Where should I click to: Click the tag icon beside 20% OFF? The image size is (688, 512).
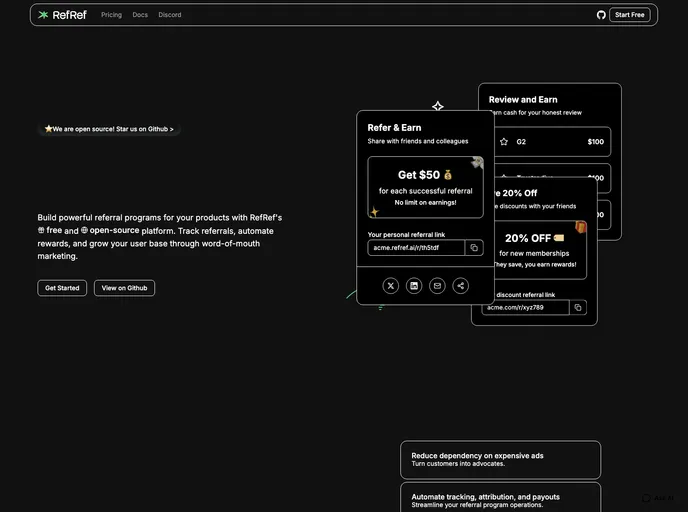(559, 238)
